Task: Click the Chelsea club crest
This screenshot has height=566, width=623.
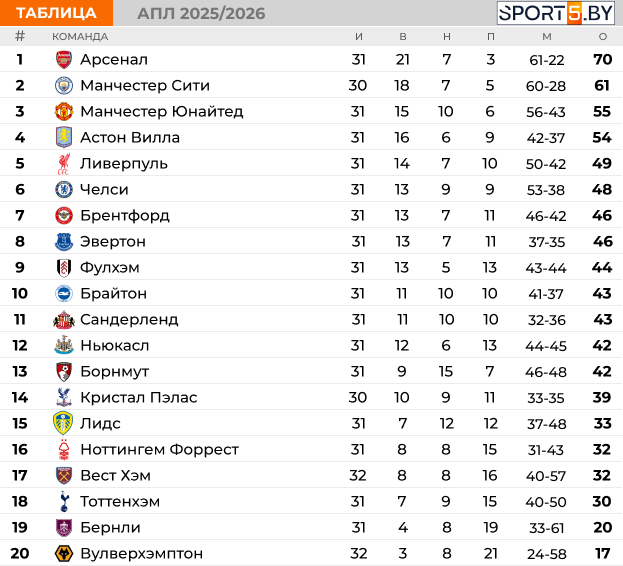Action: (64, 189)
